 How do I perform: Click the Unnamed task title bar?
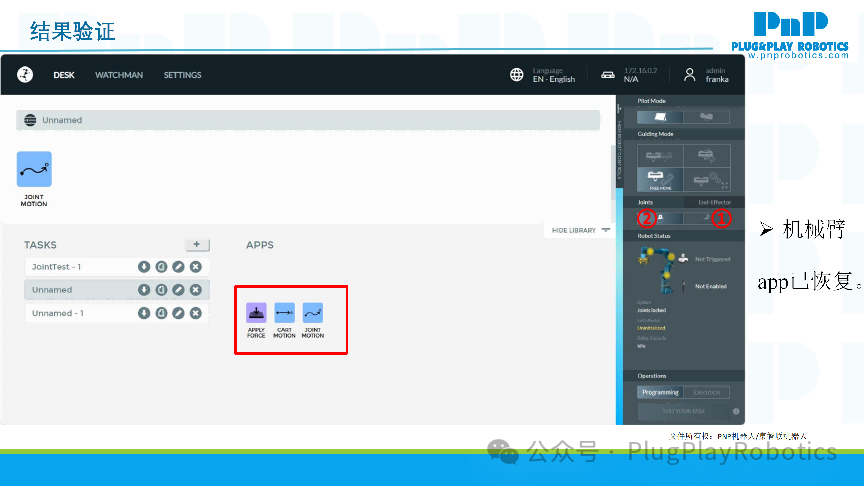point(308,120)
